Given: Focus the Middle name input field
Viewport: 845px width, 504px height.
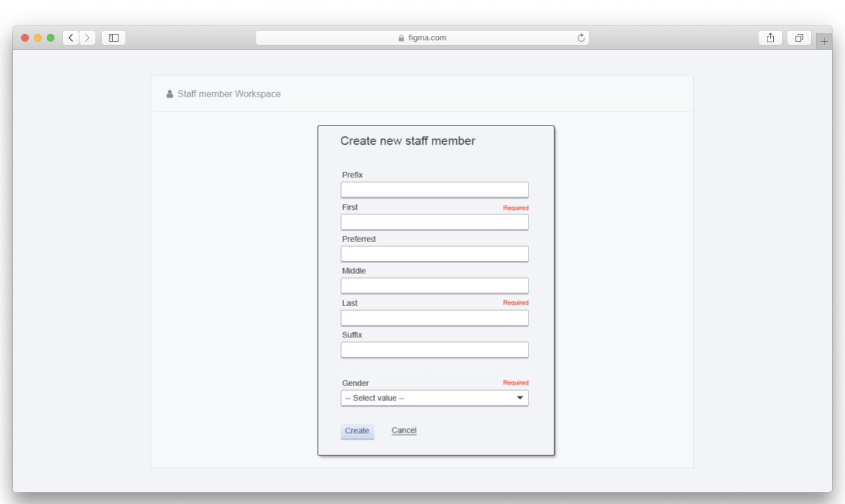Looking at the screenshot, I should pyautogui.click(x=434, y=286).
